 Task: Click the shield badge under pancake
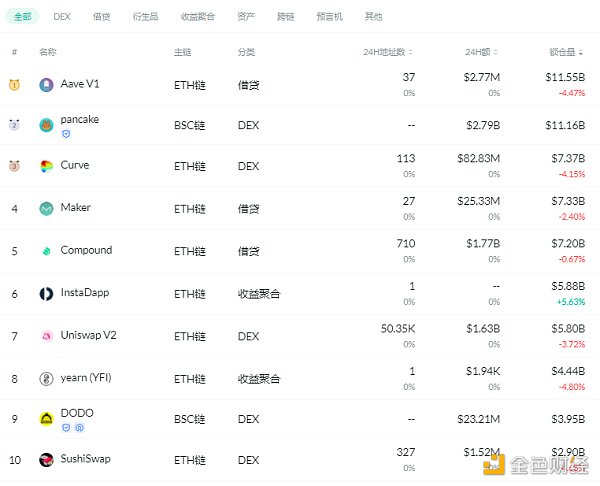[66, 134]
